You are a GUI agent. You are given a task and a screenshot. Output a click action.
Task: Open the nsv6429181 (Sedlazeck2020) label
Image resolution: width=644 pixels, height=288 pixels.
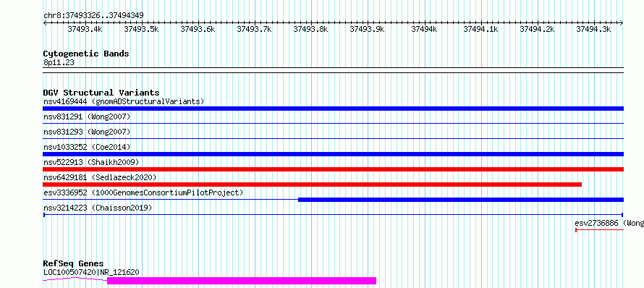[100, 177]
